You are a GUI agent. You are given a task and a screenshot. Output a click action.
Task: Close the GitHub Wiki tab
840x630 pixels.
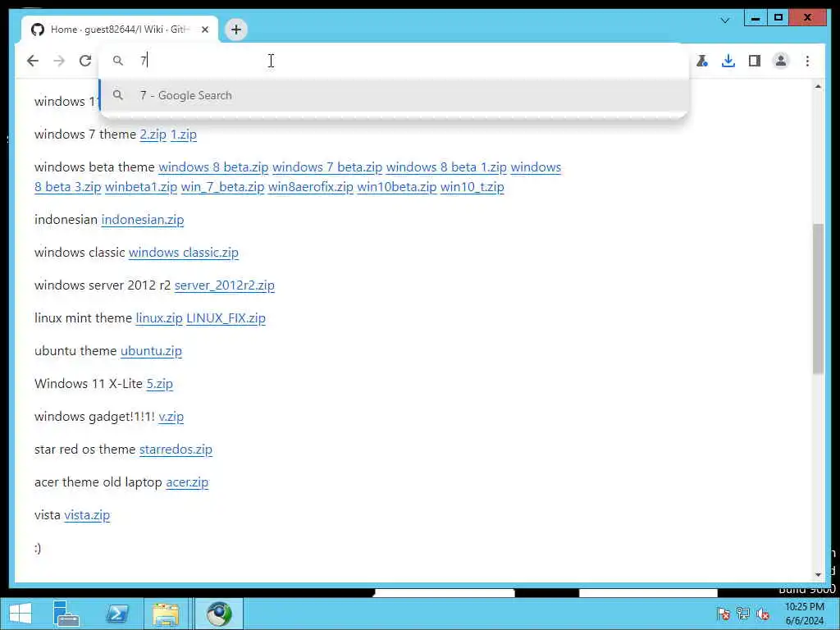tap(205, 30)
